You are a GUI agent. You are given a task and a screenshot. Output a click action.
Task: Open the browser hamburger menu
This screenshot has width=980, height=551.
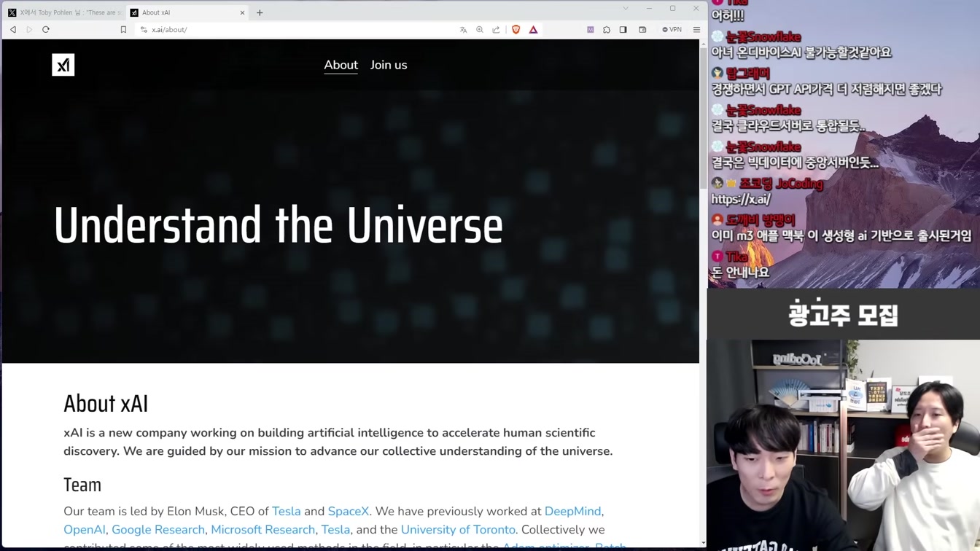point(696,30)
